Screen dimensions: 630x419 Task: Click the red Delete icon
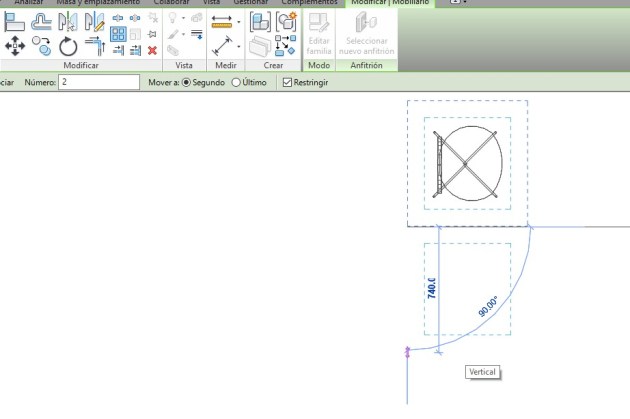(152, 49)
